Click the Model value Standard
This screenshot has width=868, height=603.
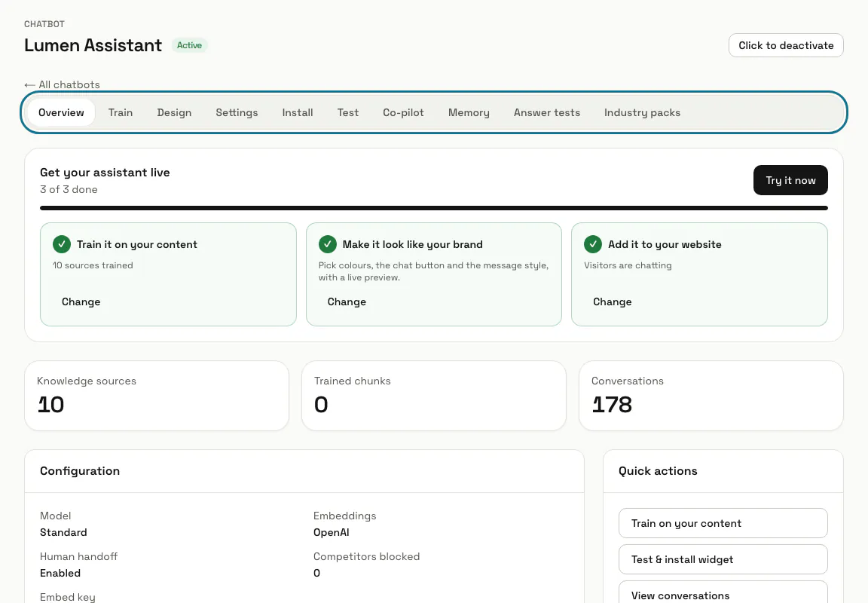coord(63,532)
